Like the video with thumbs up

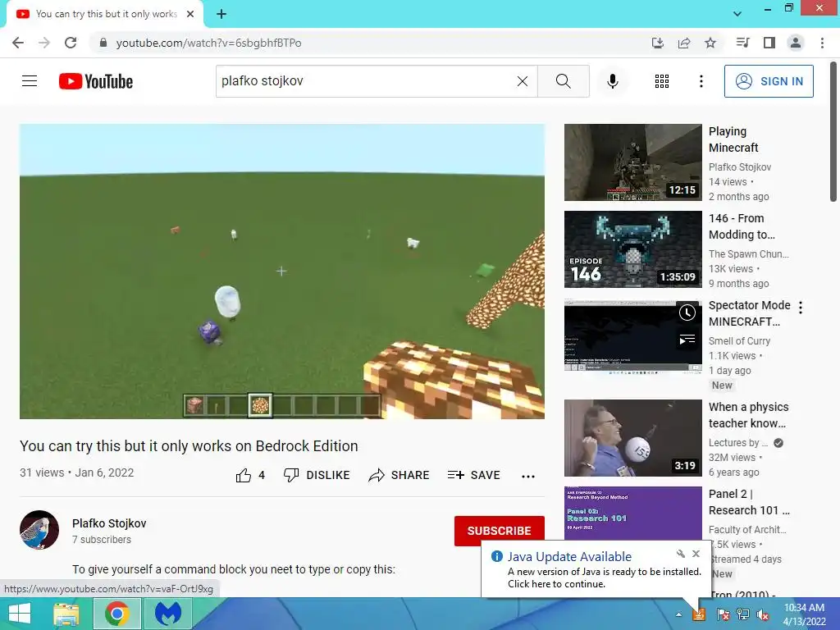(250, 475)
